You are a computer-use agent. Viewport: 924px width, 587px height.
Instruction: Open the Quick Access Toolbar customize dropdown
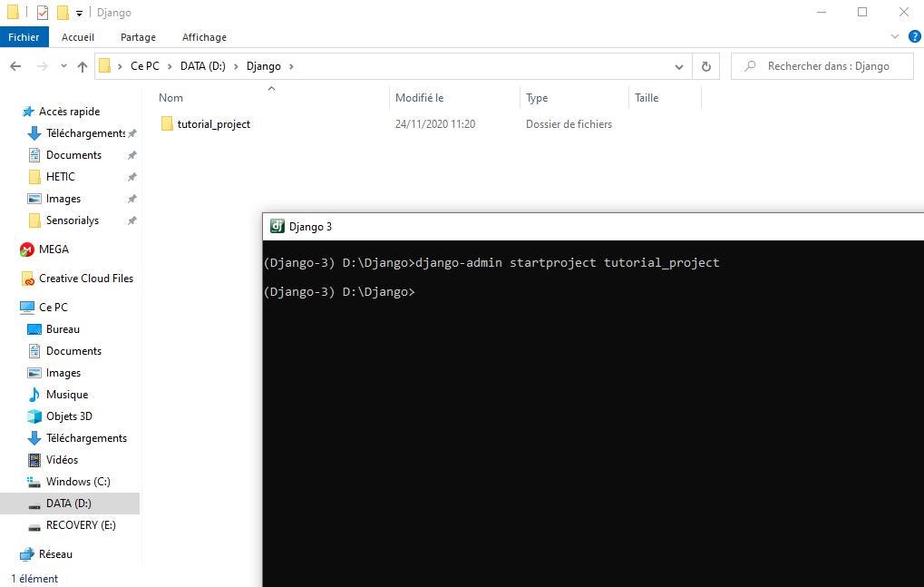(79, 13)
